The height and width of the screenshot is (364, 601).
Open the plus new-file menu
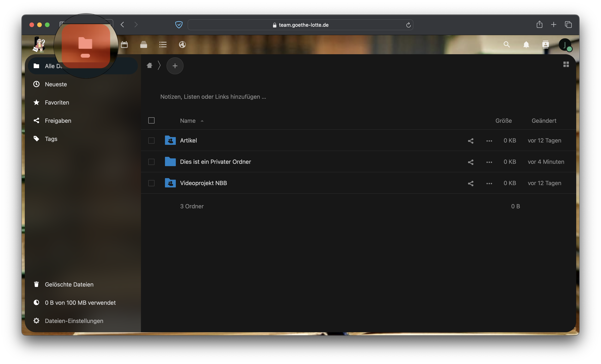click(175, 66)
